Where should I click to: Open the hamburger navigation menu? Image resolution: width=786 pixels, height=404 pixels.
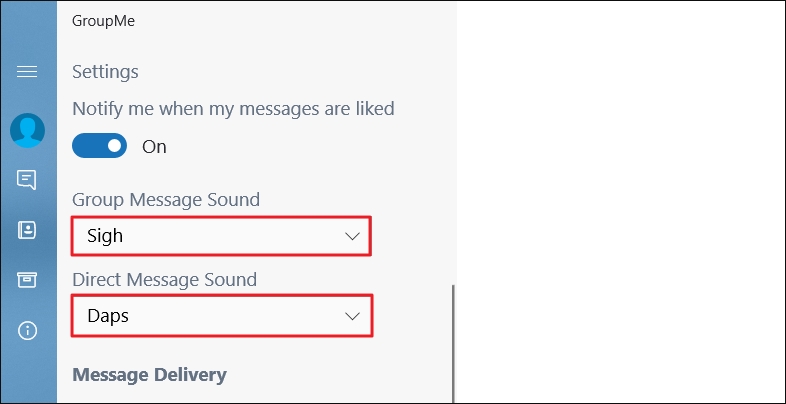(27, 71)
